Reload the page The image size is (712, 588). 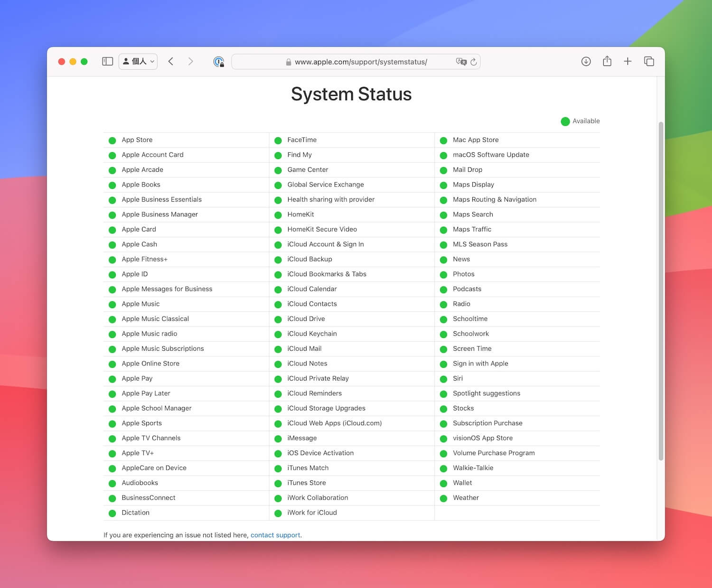click(x=474, y=62)
